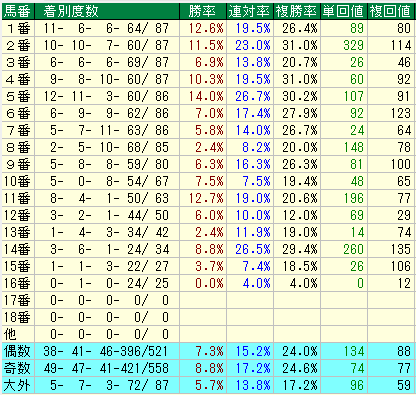Select the 1番 row label
Viewport: 416px width, 395px height.
[17, 28]
